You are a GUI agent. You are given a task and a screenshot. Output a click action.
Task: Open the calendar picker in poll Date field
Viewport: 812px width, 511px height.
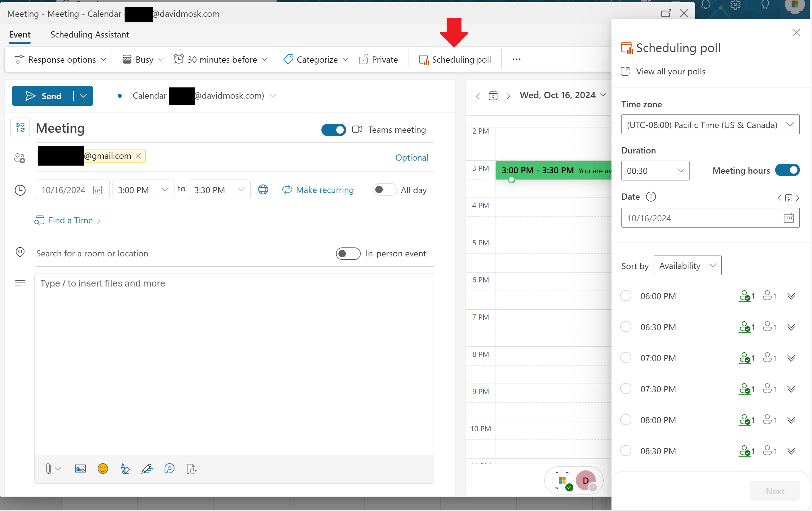pyautogui.click(x=788, y=218)
